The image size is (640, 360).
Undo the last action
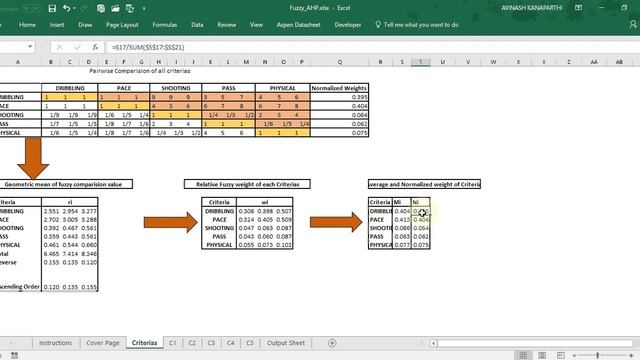point(67,8)
